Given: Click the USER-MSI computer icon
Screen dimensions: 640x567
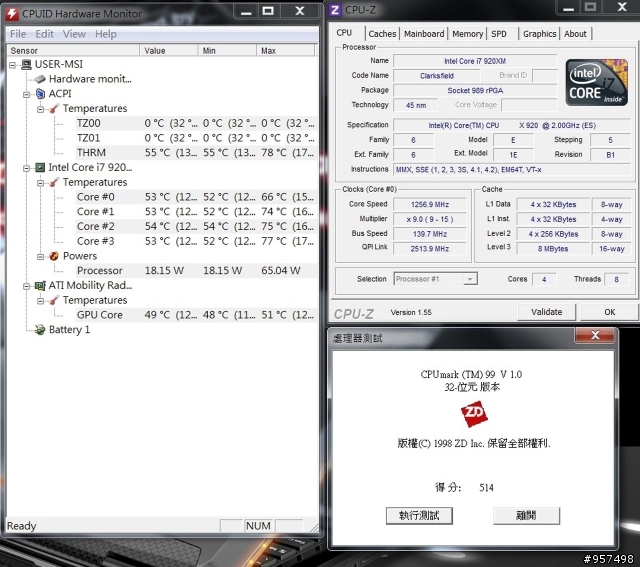Looking at the screenshot, I should coord(27,64).
